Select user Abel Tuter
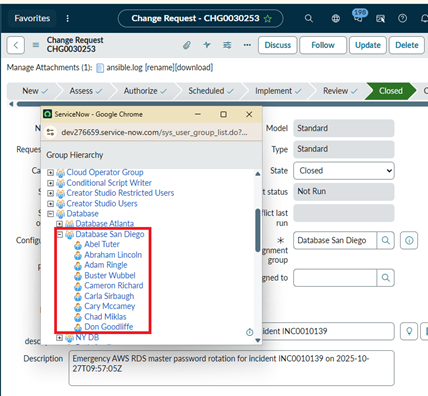This screenshot has width=428, height=396. tap(102, 244)
